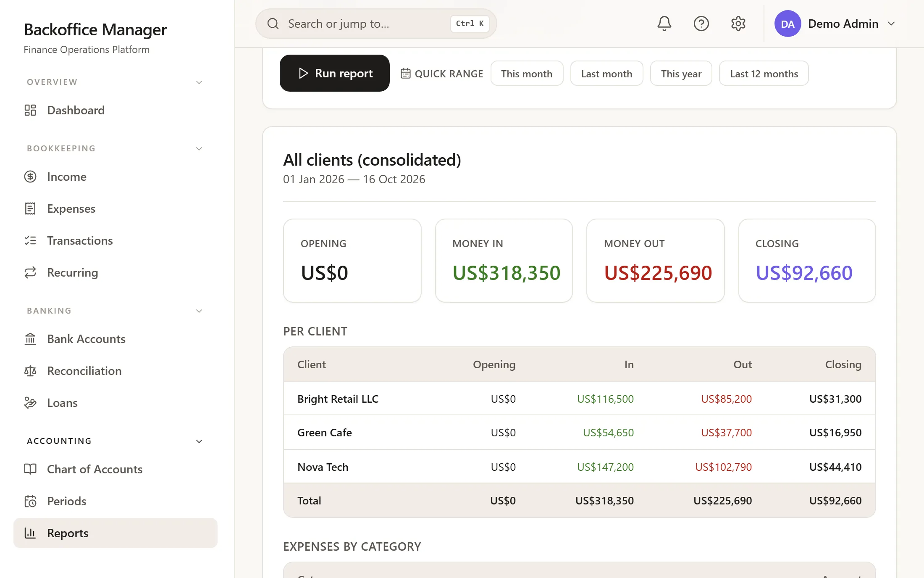The image size is (924, 578).
Task: Collapse the Banking section
Action: [199, 311]
